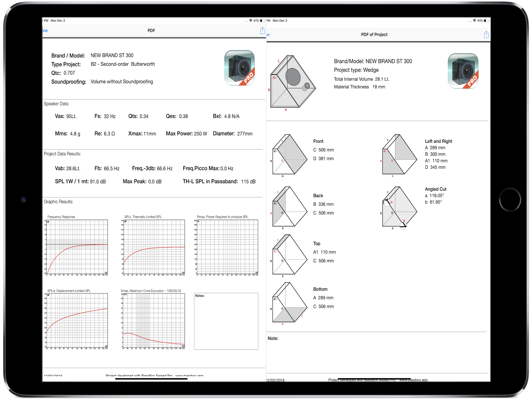Tap the 'Fb: 66.5 Hz' result

[x=107, y=169]
